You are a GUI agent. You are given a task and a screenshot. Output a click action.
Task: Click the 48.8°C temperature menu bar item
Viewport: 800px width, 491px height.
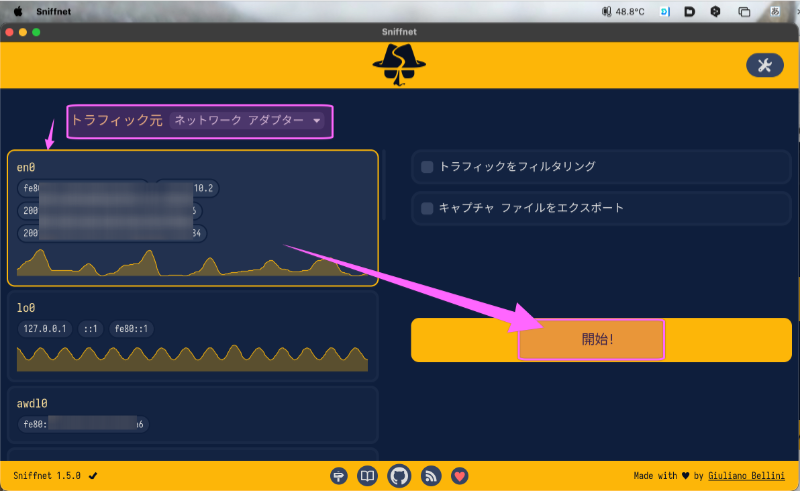point(623,11)
